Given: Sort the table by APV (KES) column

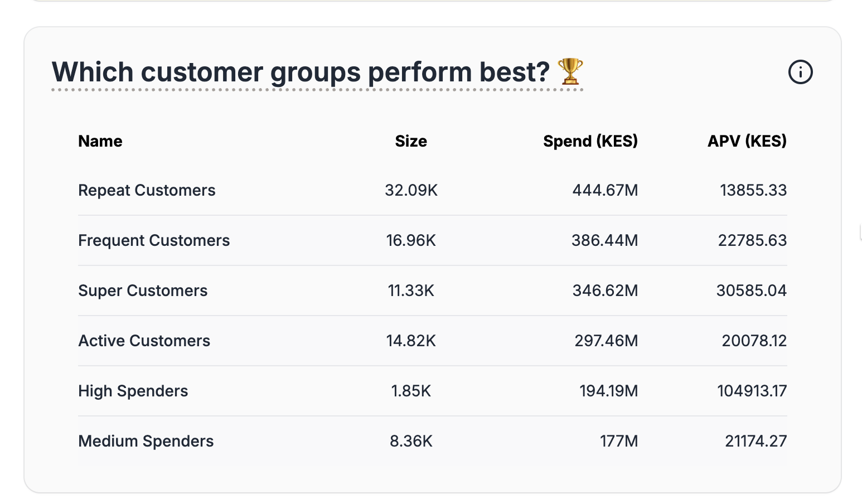Looking at the screenshot, I should (747, 141).
